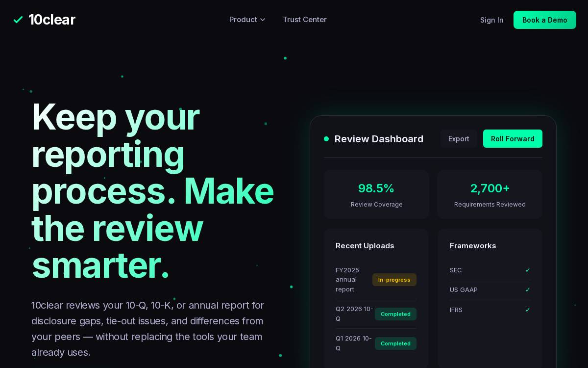Select the Review Dashboard title

coord(379,139)
